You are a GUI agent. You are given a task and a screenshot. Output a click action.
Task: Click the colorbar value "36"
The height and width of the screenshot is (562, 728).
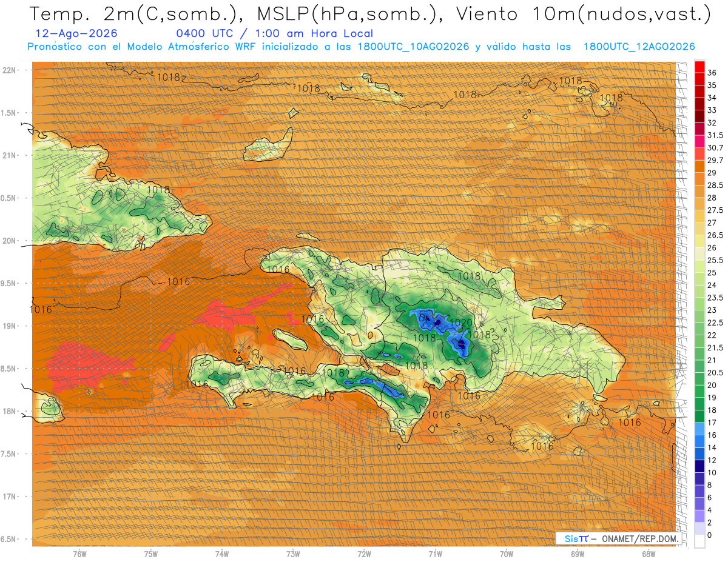(x=712, y=72)
